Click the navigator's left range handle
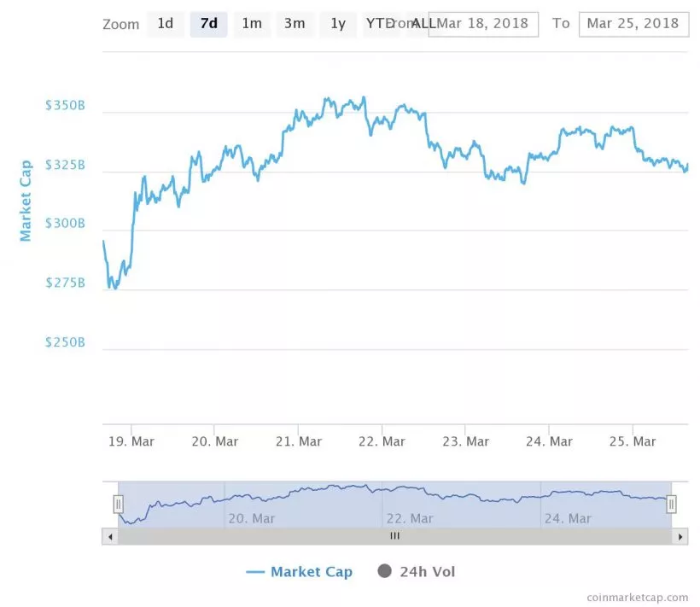Viewport: 700px width, 607px height. (x=118, y=505)
